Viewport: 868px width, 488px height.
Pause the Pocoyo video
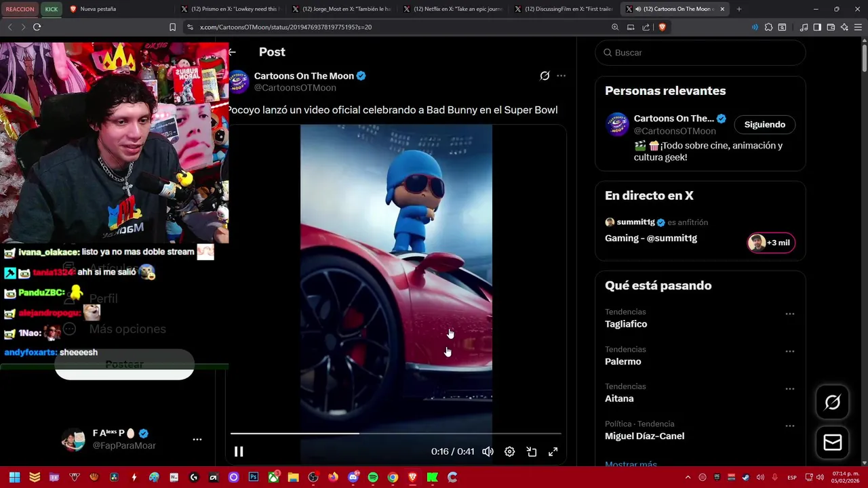(239, 451)
